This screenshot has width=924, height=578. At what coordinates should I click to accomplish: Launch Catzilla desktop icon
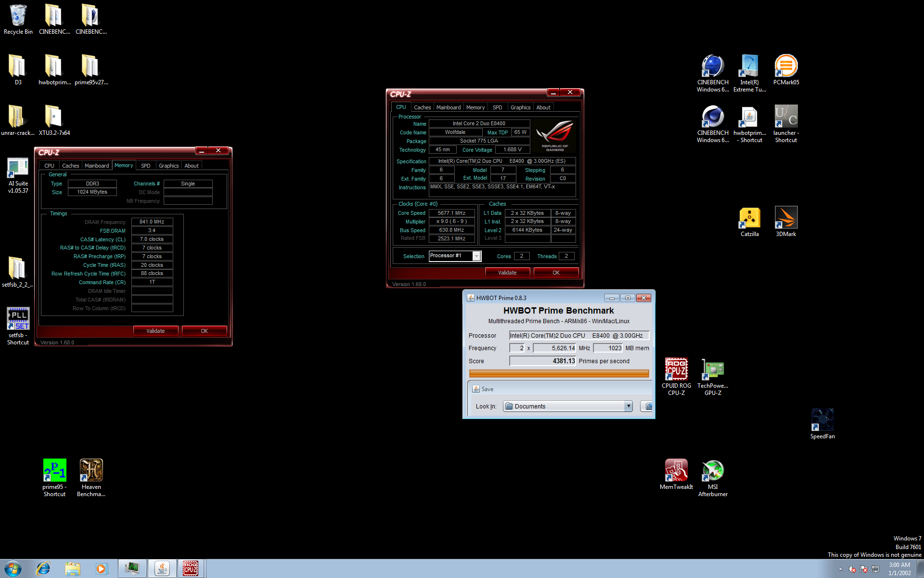(749, 222)
